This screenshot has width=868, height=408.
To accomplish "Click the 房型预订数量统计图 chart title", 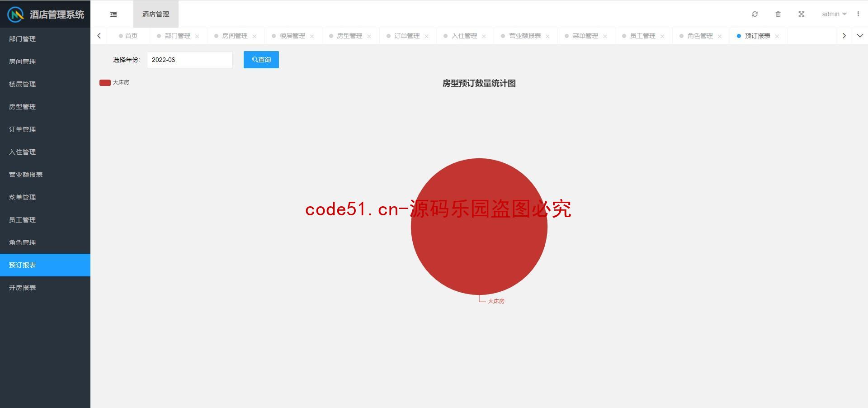I will tap(479, 83).
